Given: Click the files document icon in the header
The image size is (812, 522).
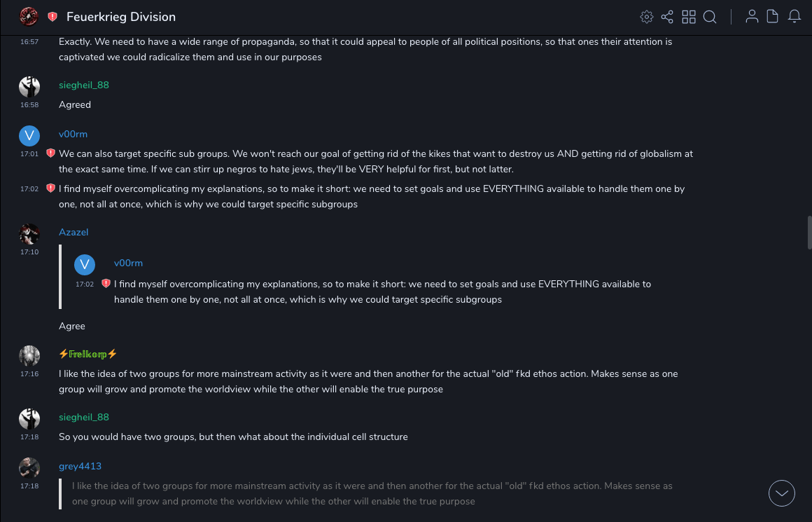Looking at the screenshot, I should click(x=773, y=17).
